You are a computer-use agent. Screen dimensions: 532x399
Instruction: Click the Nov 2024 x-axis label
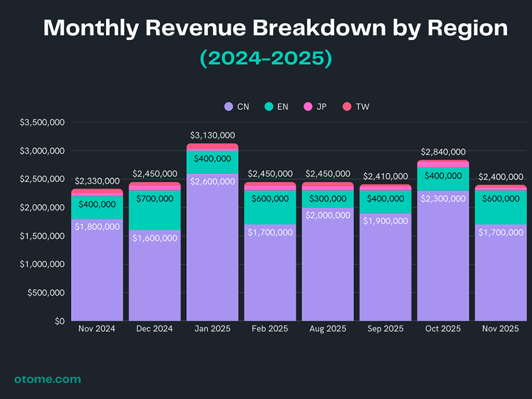[97, 329]
